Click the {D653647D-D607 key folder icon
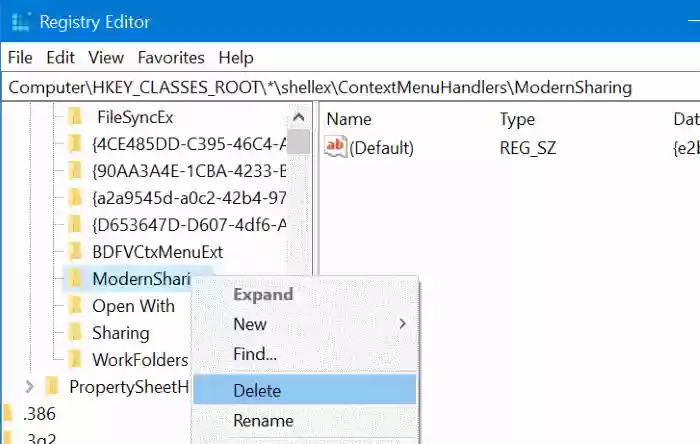The height and width of the screenshot is (444, 700). click(x=75, y=225)
